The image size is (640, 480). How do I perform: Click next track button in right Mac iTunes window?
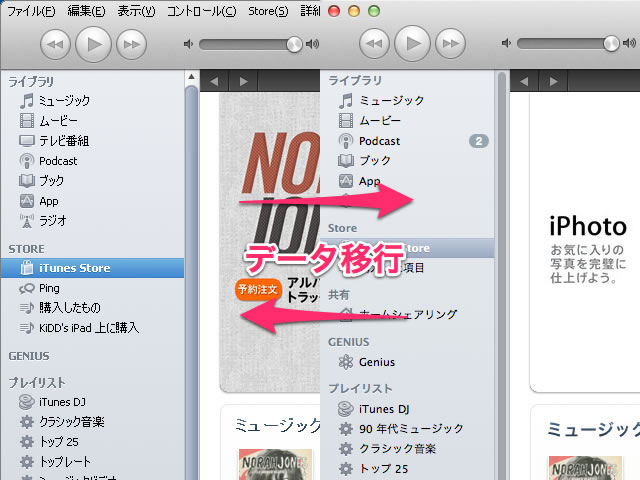(450, 43)
